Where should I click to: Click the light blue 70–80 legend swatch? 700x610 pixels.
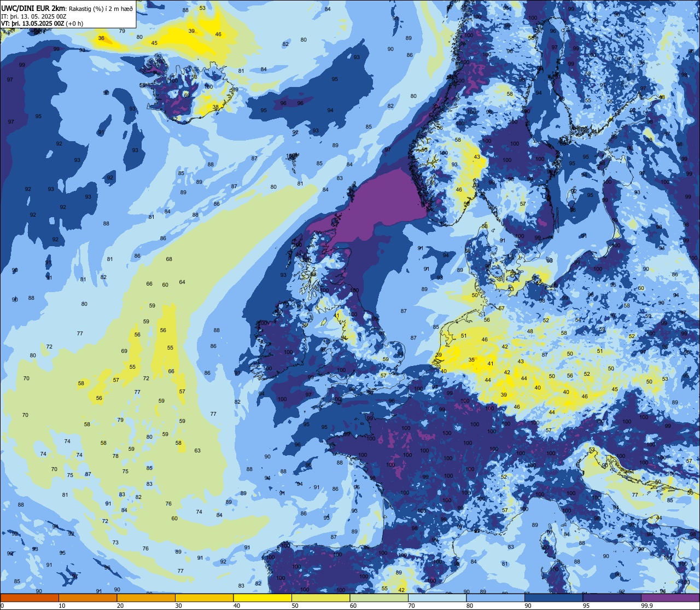coord(437,597)
